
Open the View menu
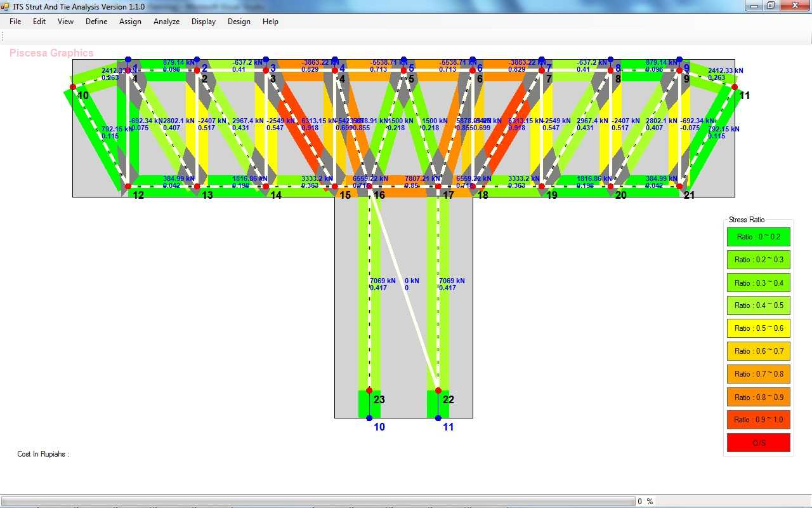point(65,22)
